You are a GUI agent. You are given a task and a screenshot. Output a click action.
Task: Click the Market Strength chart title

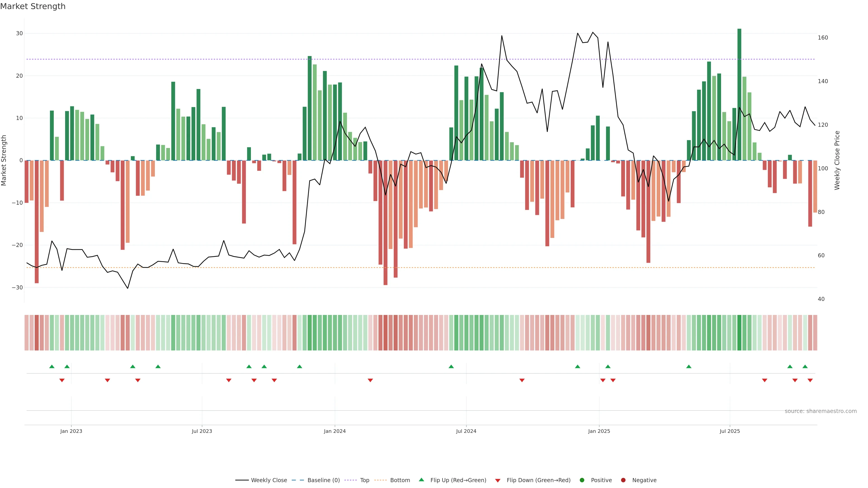pos(33,6)
